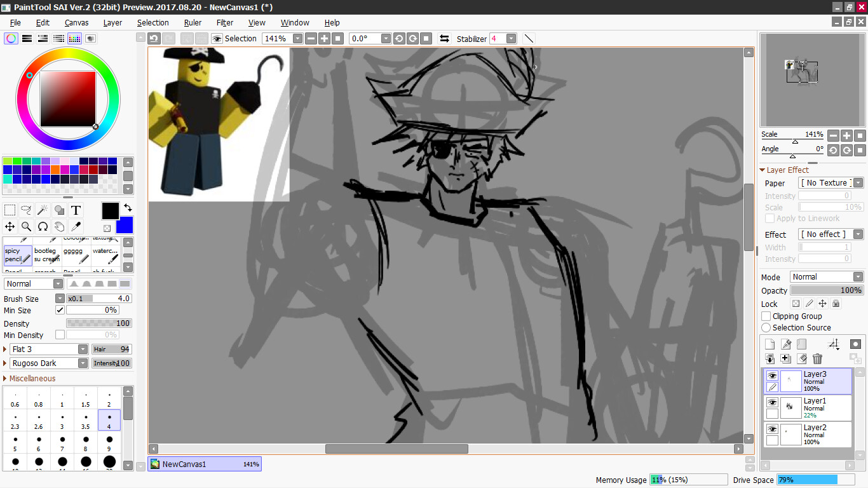The image size is (868, 488).
Task: Select the bootleg su cream brush
Action: tap(47, 255)
